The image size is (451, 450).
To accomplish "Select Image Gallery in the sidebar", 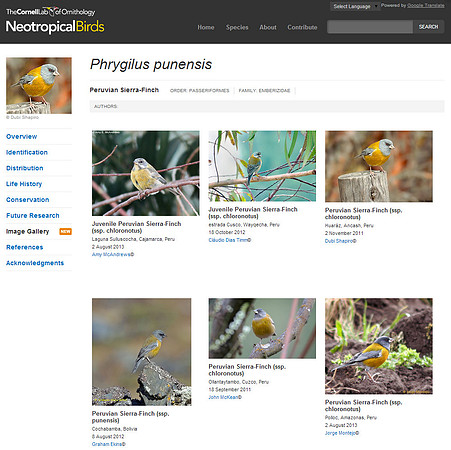I will [x=27, y=231].
